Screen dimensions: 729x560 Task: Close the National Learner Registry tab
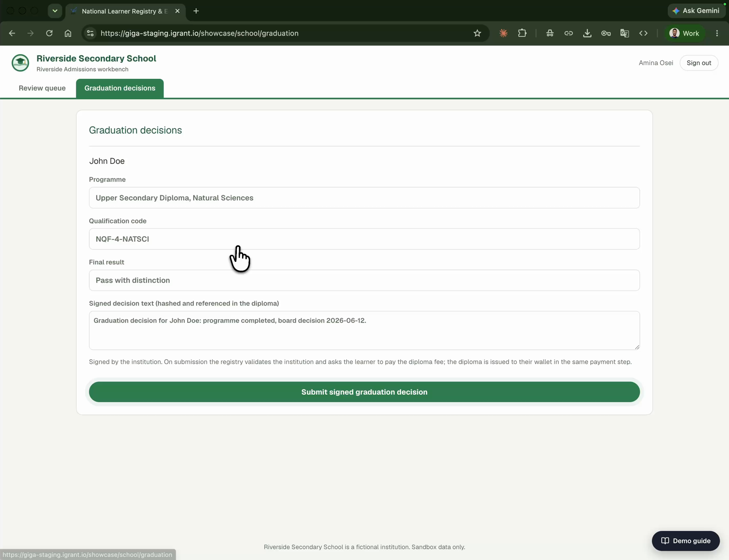point(177,11)
